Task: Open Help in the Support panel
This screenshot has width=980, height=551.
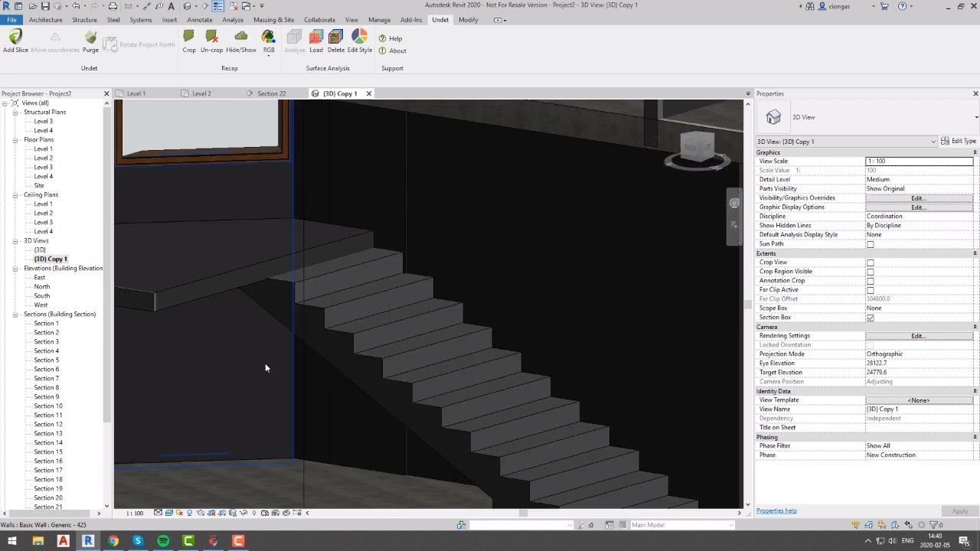Action: point(390,38)
